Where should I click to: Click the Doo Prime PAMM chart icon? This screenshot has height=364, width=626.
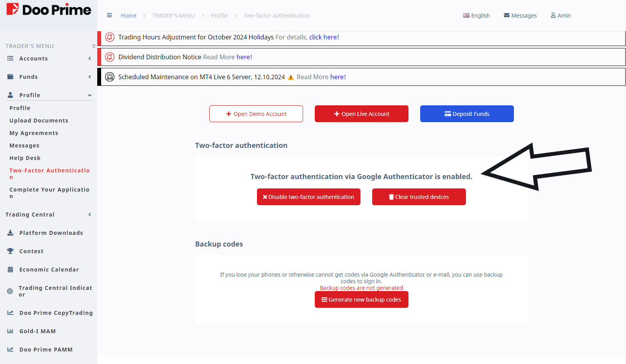tap(10, 350)
